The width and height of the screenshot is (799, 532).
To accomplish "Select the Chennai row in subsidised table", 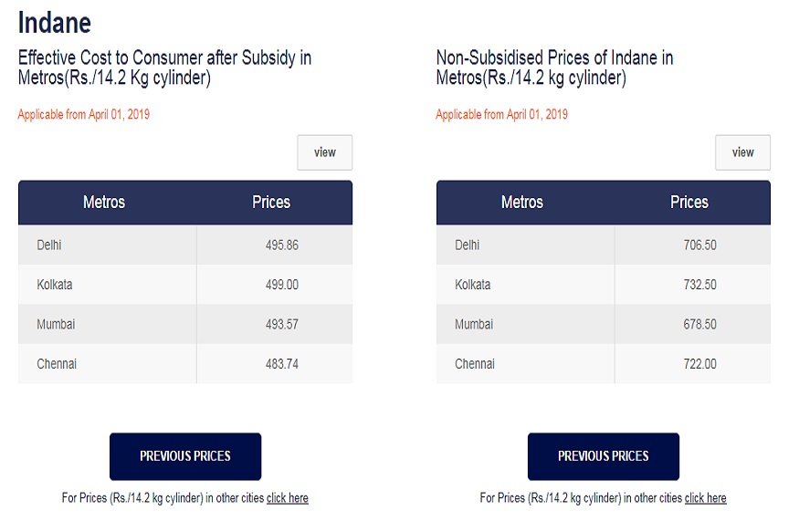I will 185,363.
